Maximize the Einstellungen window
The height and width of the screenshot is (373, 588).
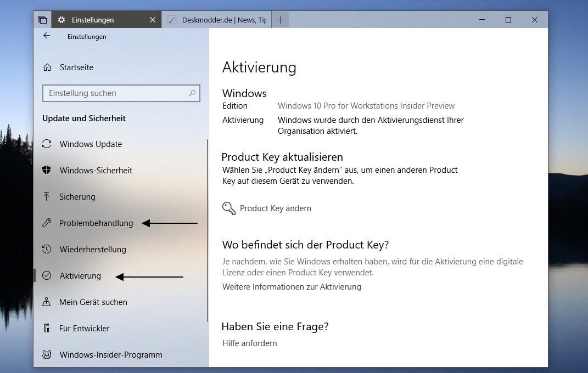[508, 20]
